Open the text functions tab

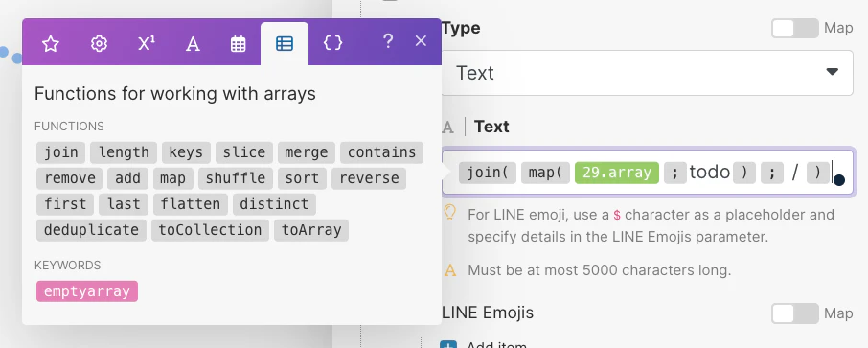tap(192, 43)
